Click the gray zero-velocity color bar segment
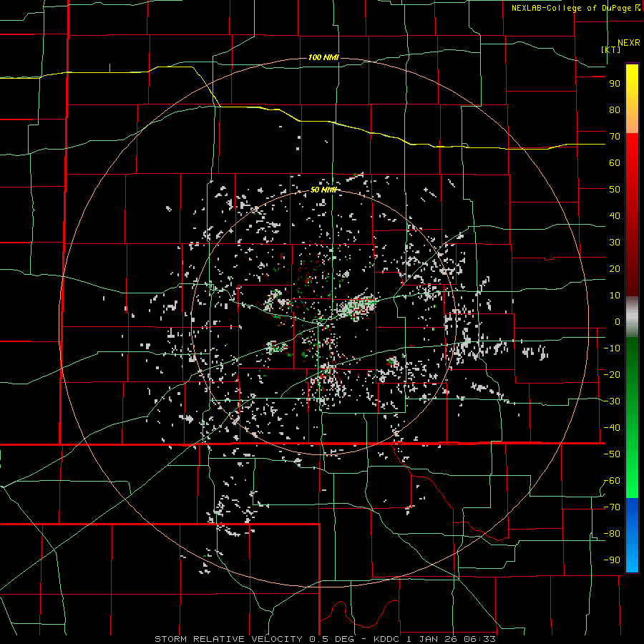 632,317
